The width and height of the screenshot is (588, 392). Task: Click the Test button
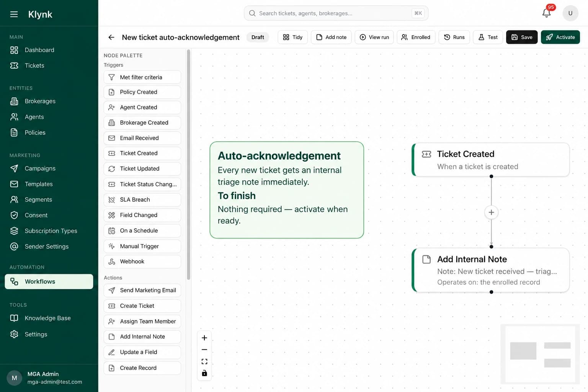point(488,37)
